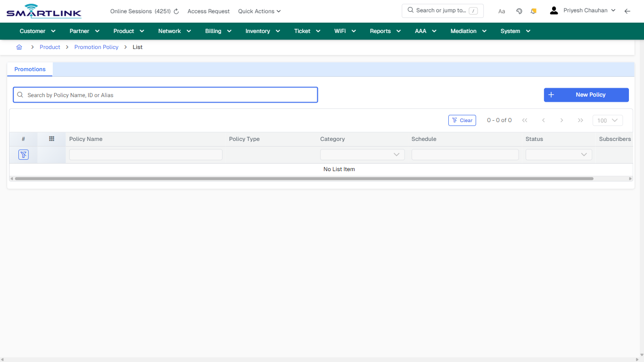Open the Promotion Policy breadcrumb link
Image resolution: width=644 pixels, height=362 pixels.
click(x=96, y=47)
